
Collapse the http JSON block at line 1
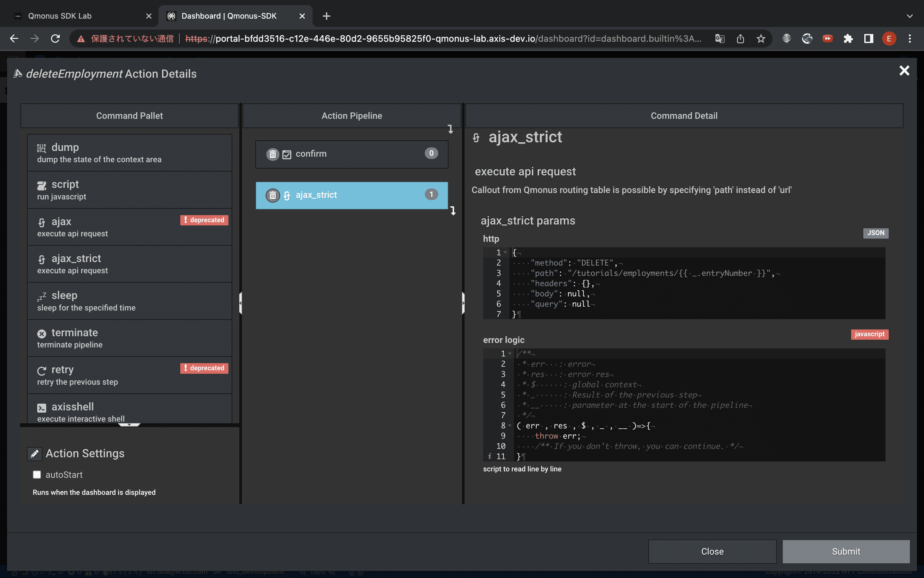pyautogui.click(x=506, y=252)
